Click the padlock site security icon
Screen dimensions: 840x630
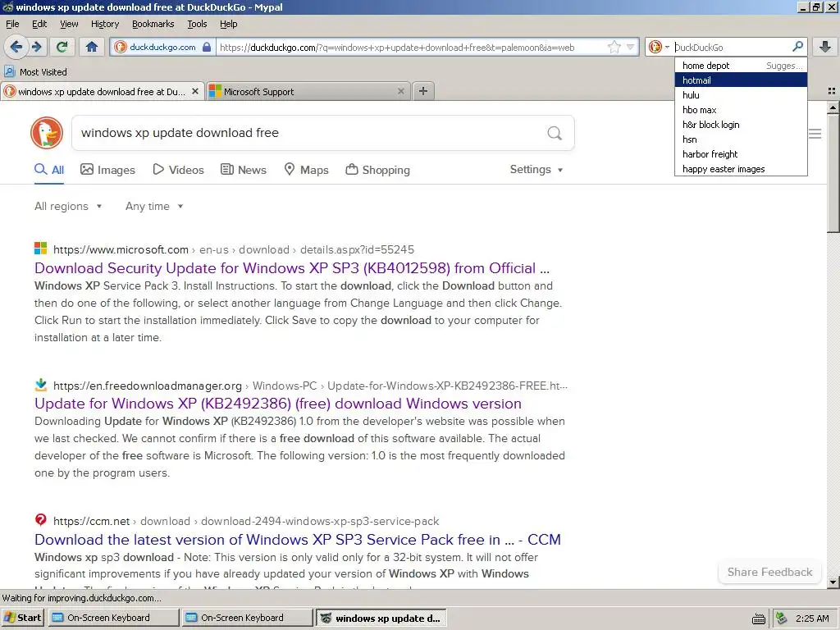207,47
